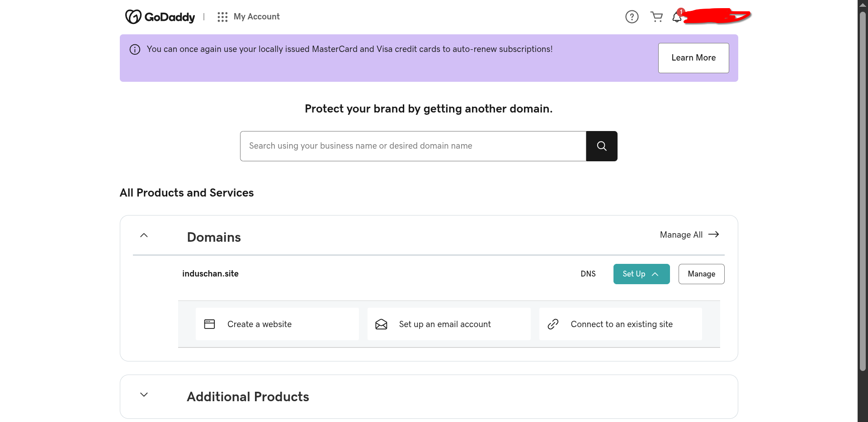Click the info icon in the banner
The height and width of the screenshot is (422, 868).
coord(135,49)
